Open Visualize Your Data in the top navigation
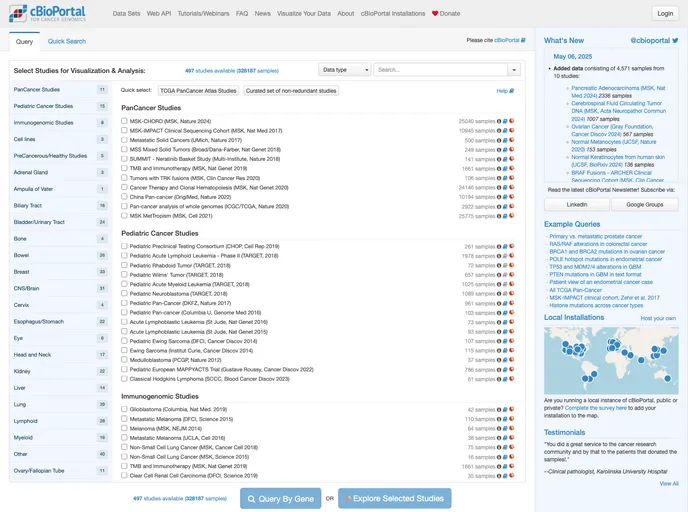688x512 pixels. coord(304,14)
